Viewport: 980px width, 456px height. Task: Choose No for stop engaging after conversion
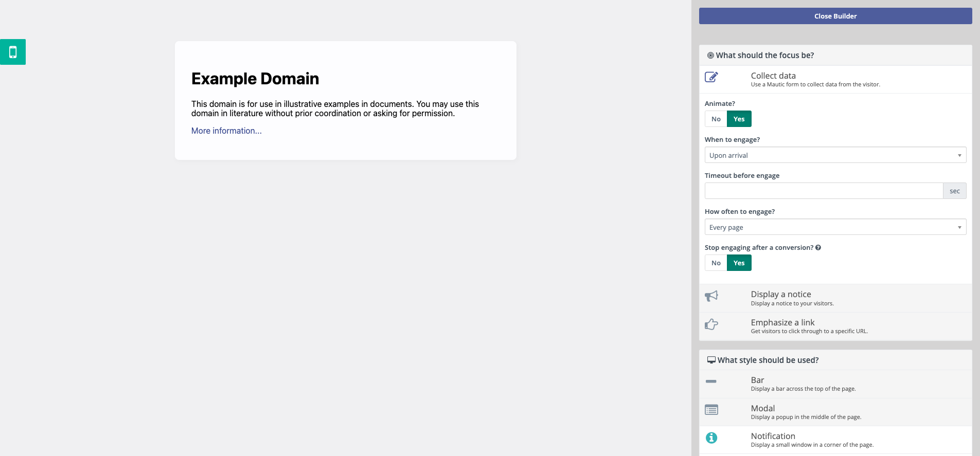coord(716,263)
